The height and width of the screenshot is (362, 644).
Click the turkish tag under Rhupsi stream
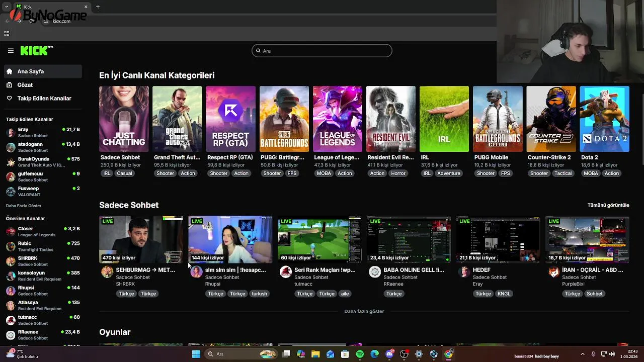[260, 294]
